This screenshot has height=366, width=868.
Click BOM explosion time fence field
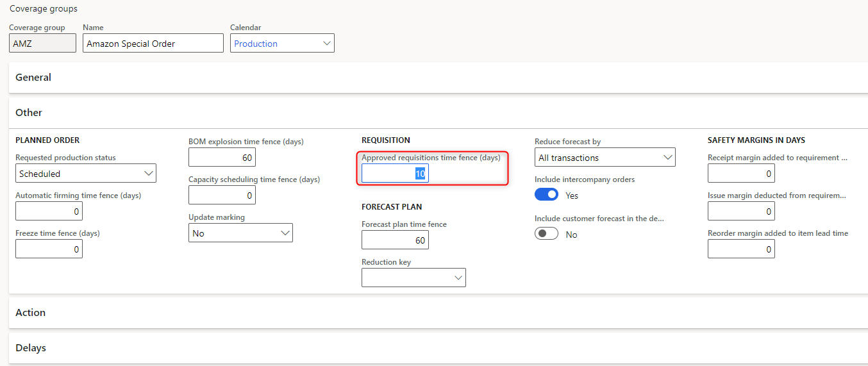(x=222, y=157)
